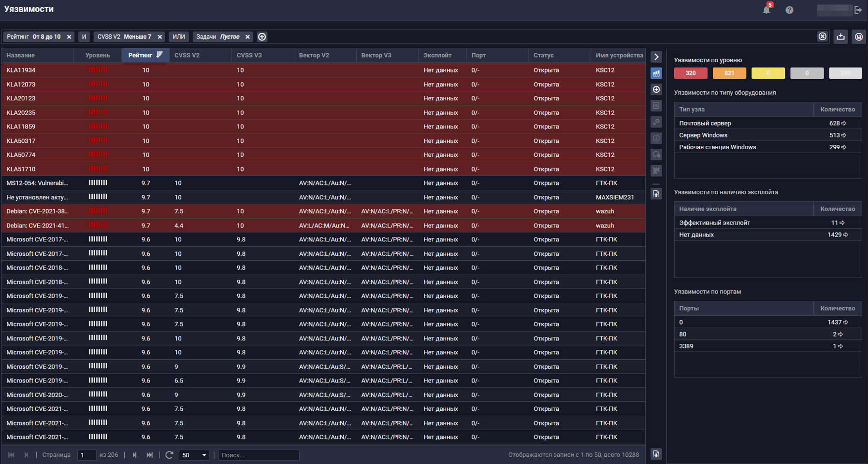Sort by the CVSS V3 column header

click(249, 56)
